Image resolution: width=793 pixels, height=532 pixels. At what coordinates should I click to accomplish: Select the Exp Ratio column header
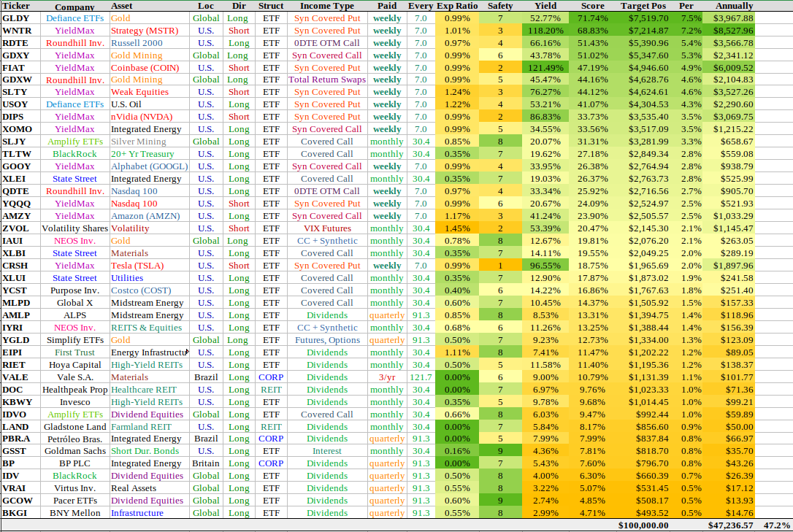pos(457,6)
